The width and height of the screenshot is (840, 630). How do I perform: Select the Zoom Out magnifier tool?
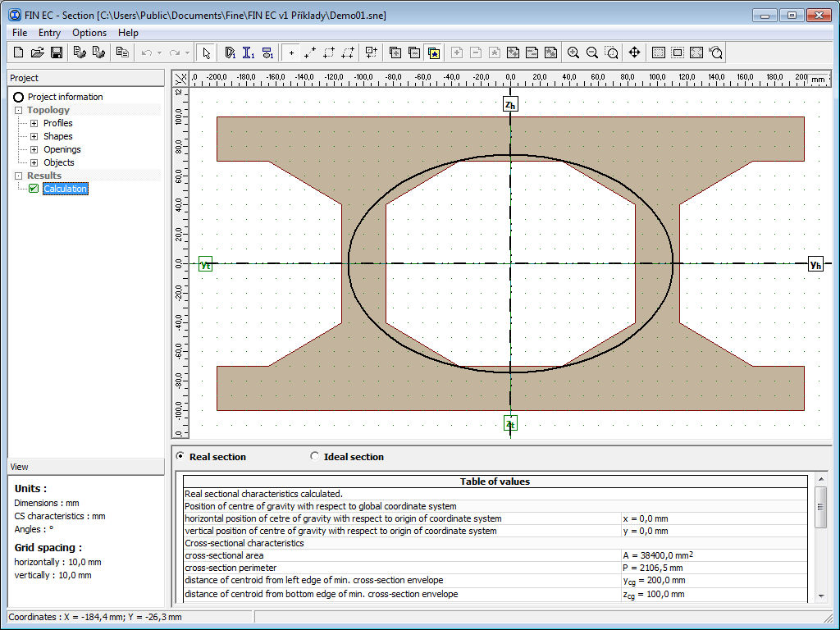click(592, 52)
